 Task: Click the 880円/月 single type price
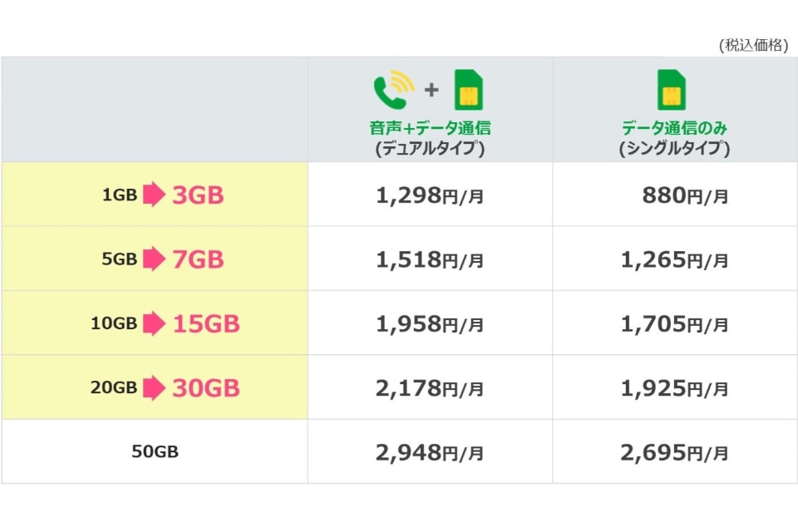pyautogui.click(x=685, y=196)
